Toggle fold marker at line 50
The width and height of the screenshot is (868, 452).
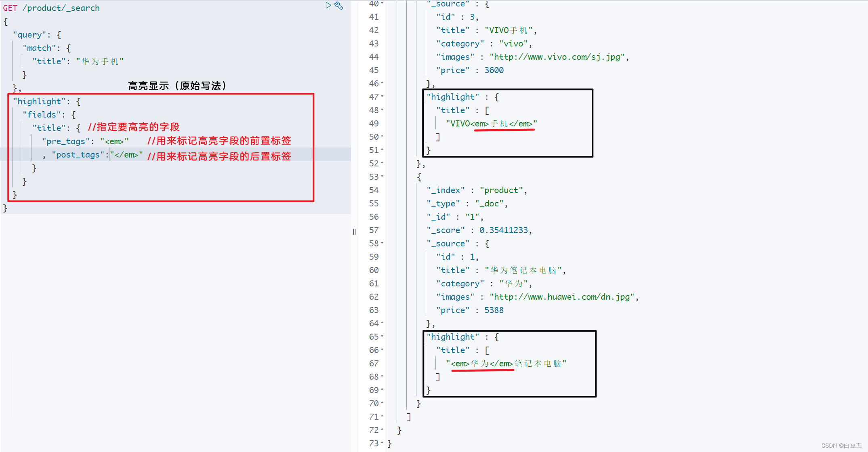(x=382, y=137)
